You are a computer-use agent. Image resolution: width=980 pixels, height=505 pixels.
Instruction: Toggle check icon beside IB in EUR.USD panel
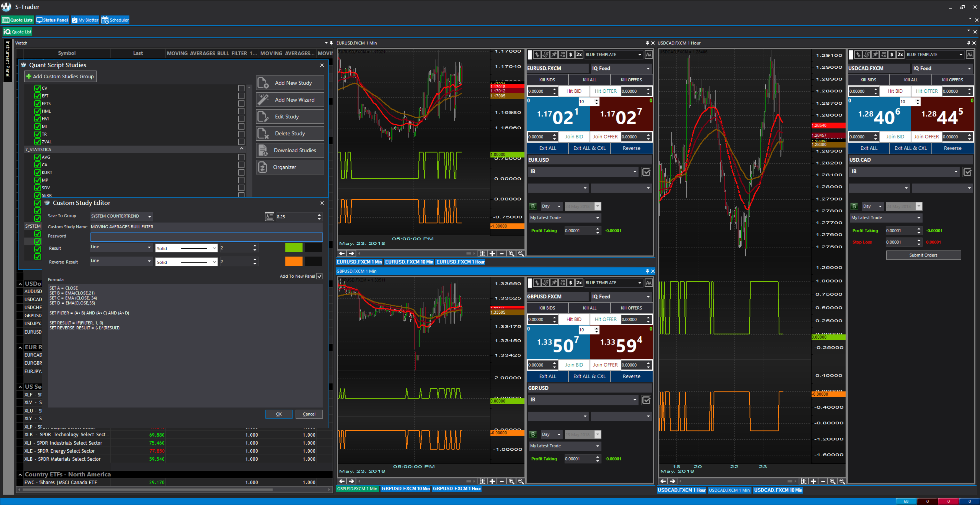point(646,172)
